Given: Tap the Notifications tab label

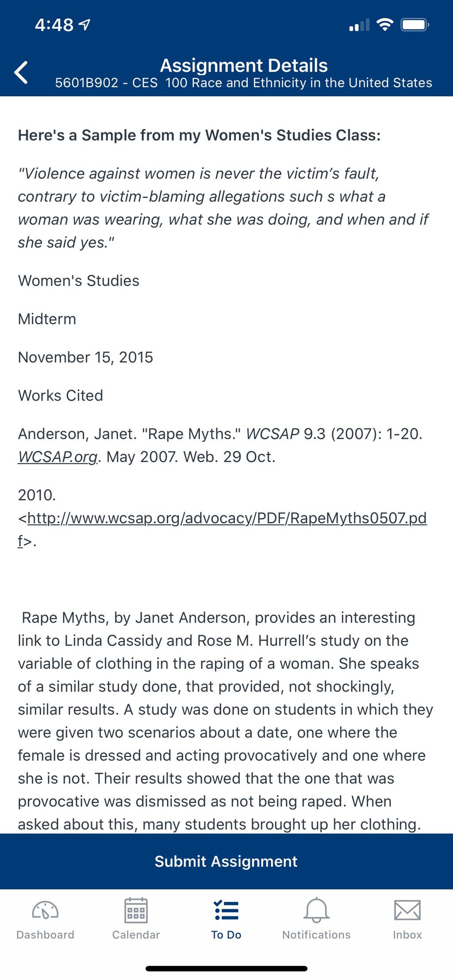Looking at the screenshot, I should click(316, 934).
